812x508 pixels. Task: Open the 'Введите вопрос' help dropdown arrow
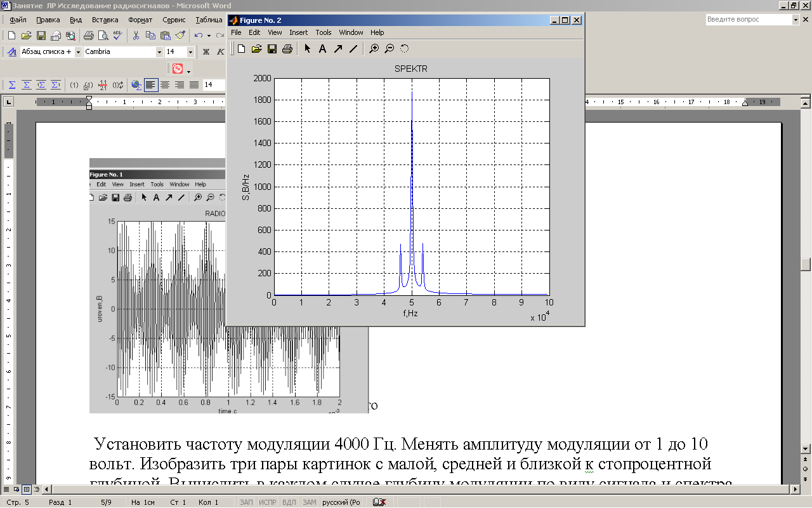coord(796,20)
